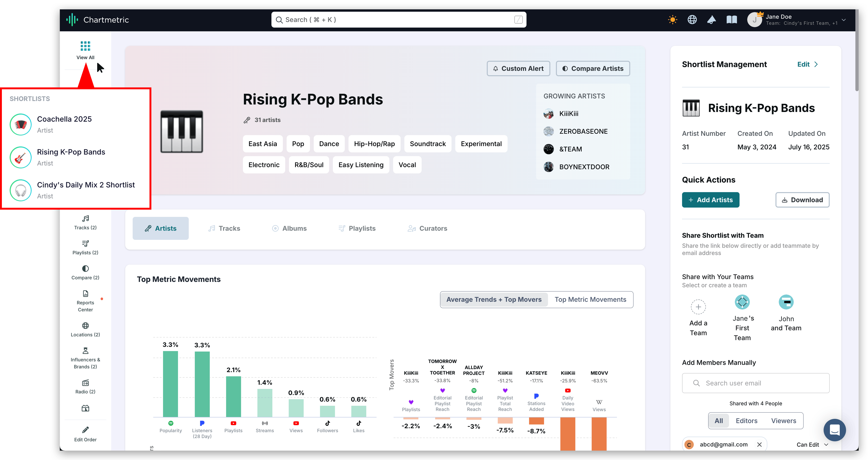Screen dimensions: 868x460
Task: Toggle the sun light-mode icon
Action: [672, 20]
